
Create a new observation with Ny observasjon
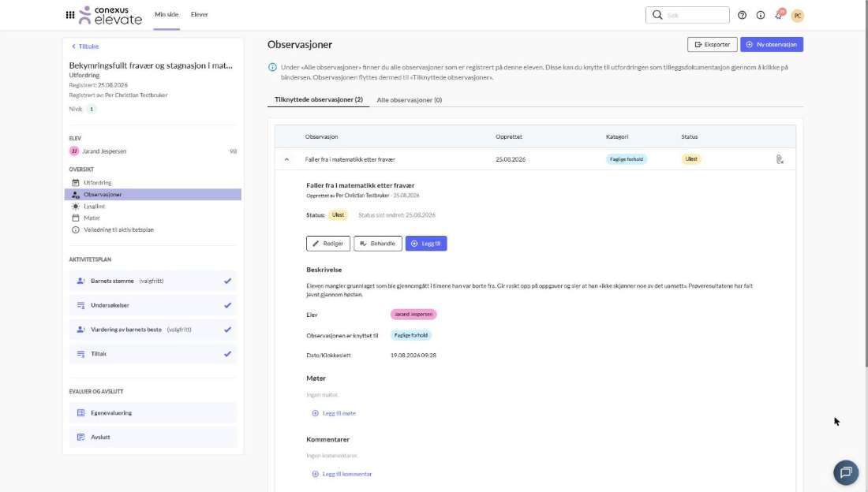point(772,44)
